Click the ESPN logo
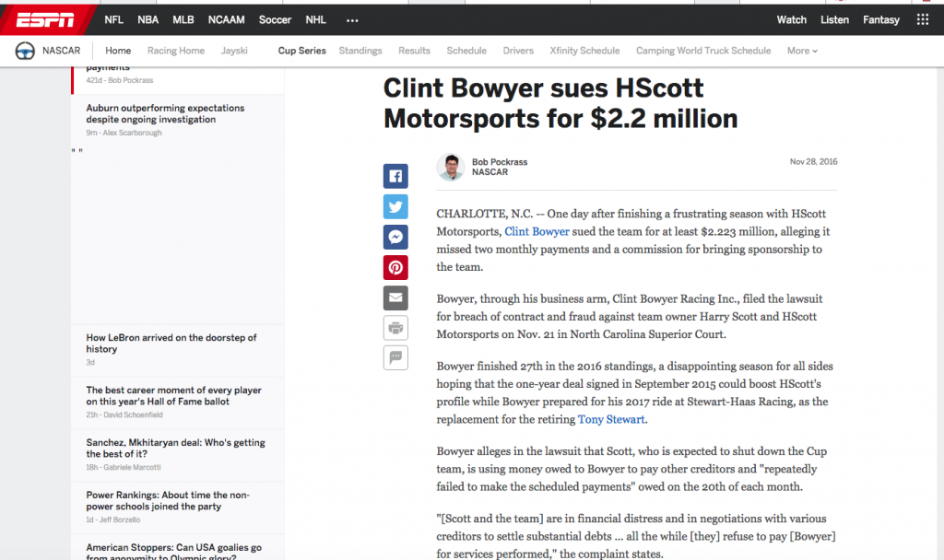 tap(45, 20)
